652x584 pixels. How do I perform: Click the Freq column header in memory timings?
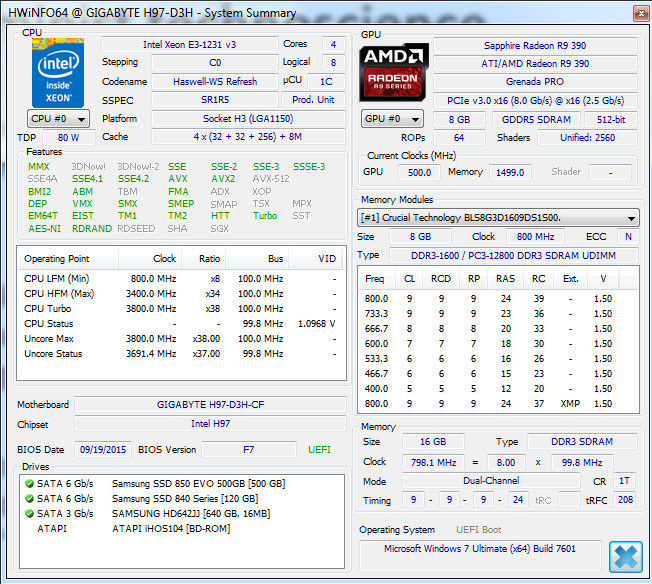tap(375, 279)
